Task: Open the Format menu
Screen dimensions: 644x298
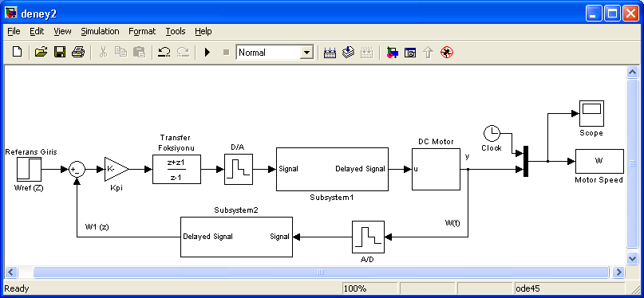Action: (x=142, y=31)
